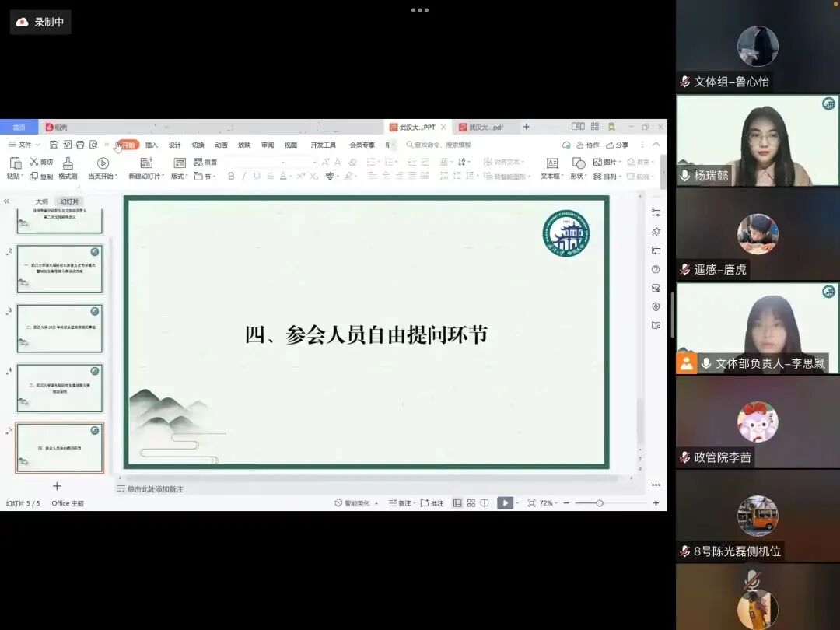Viewport: 840px width, 630px height.
Task: Click the Print icon in quick toolbar
Action: (80, 145)
